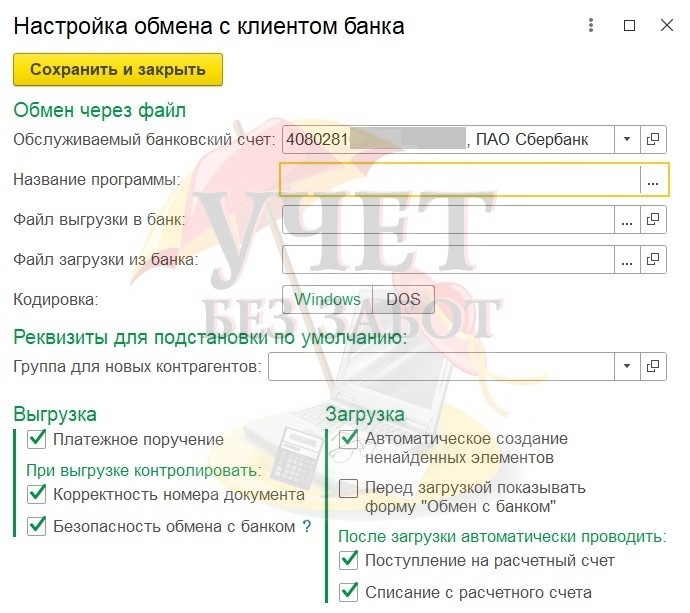Image resolution: width=690 pixels, height=613 pixels.
Task: Choose program name via ellipsis button
Action: 653,180
